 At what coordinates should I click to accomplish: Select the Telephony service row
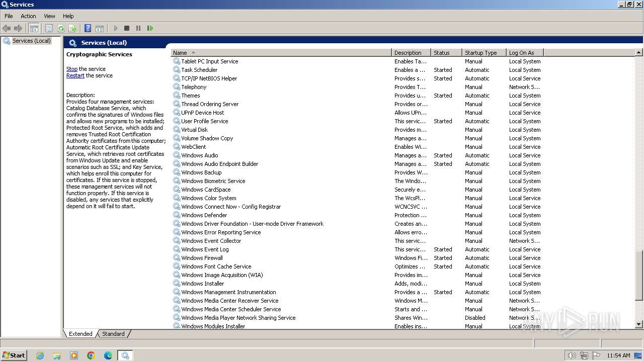357,87
